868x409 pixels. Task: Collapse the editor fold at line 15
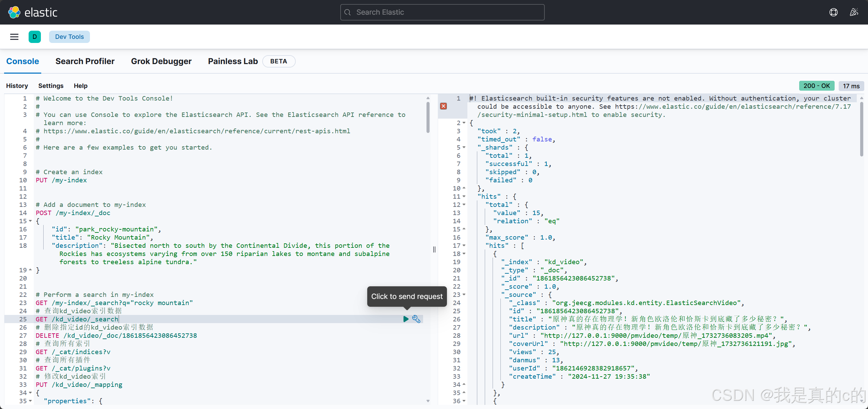pos(30,221)
